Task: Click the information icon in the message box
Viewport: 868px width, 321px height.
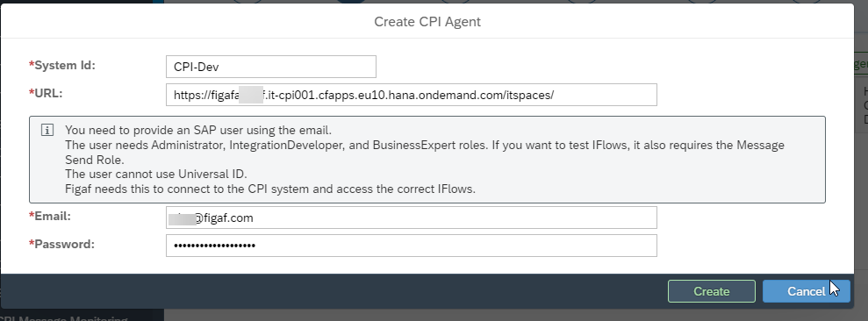Action: 47,130
